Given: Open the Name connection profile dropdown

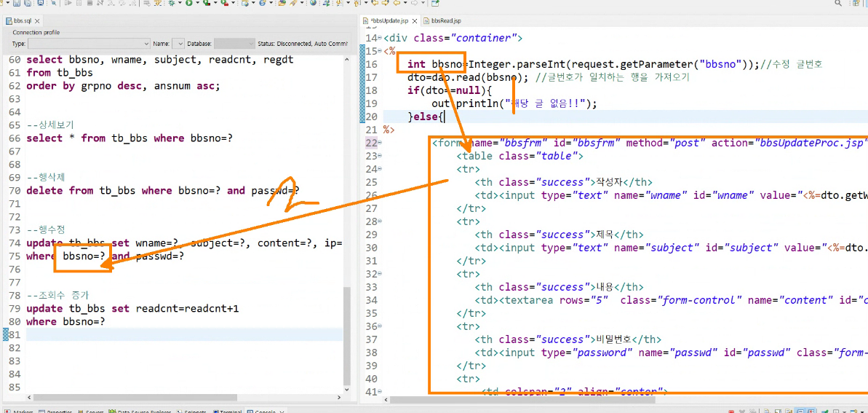Looking at the screenshot, I should (178, 43).
